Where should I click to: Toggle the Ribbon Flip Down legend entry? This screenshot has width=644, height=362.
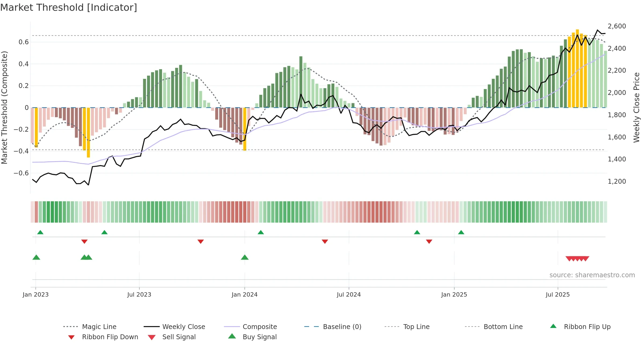pyautogui.click(x=103, y=337)
